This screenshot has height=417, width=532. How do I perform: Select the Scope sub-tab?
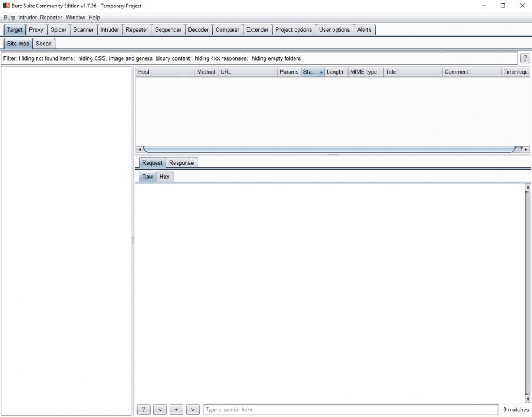click(44, 44)
